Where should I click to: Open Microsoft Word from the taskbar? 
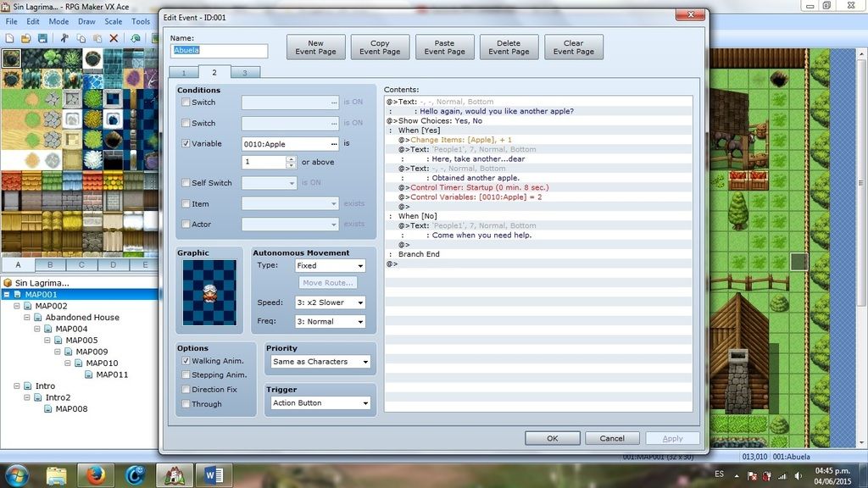[x=214, y=475]
